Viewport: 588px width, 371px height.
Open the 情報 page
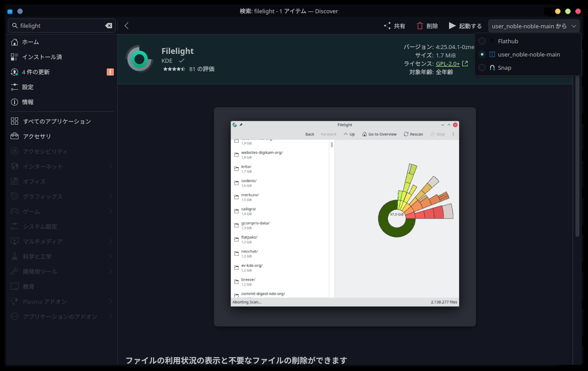click(62, 102)
